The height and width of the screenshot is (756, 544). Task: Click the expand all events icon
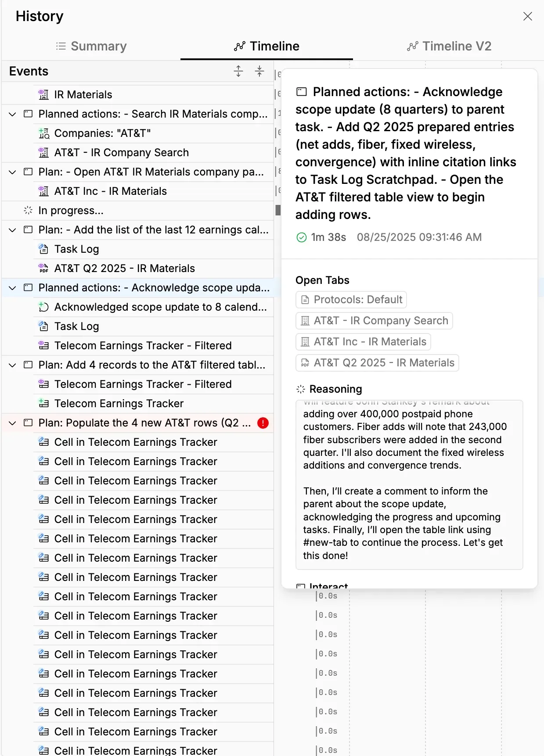(x=238, y=71)
